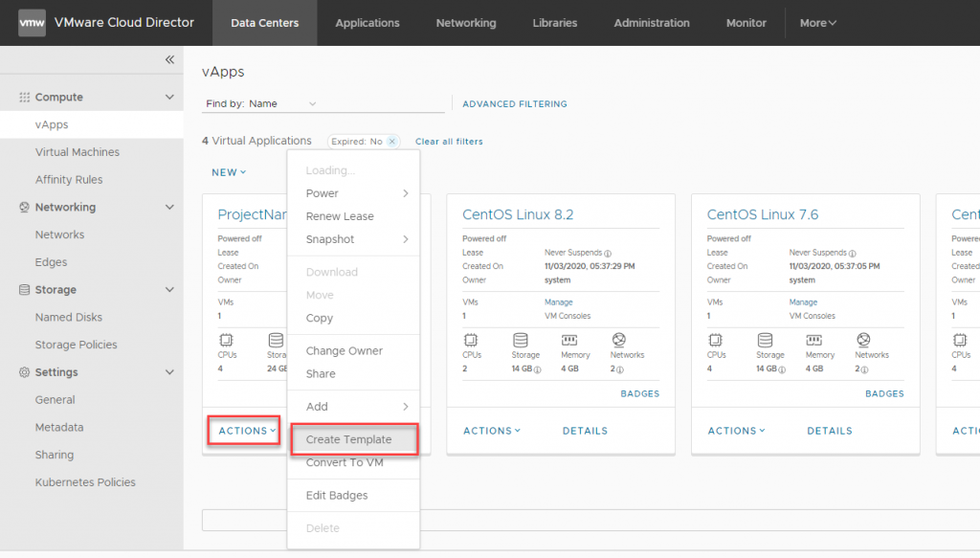Viewport: 980px width, 558px height.
Task: Choose Share from actions menu
Action: pyautogui.click(x=353, y=373)
